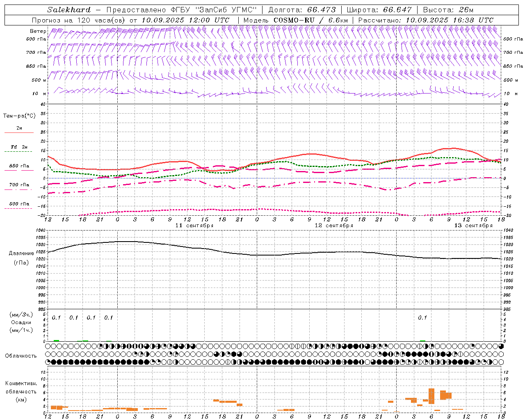Click the forecast start time 10.09.2025 12:00 UTC
This screenshot has width=525, height=420.
(185, 20)
